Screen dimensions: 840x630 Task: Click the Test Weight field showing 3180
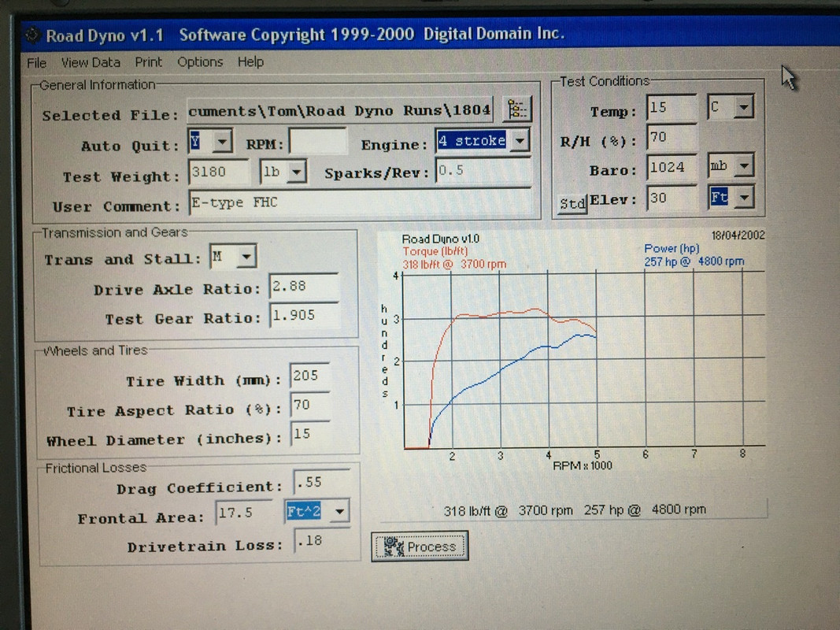(x=219, y=172)
